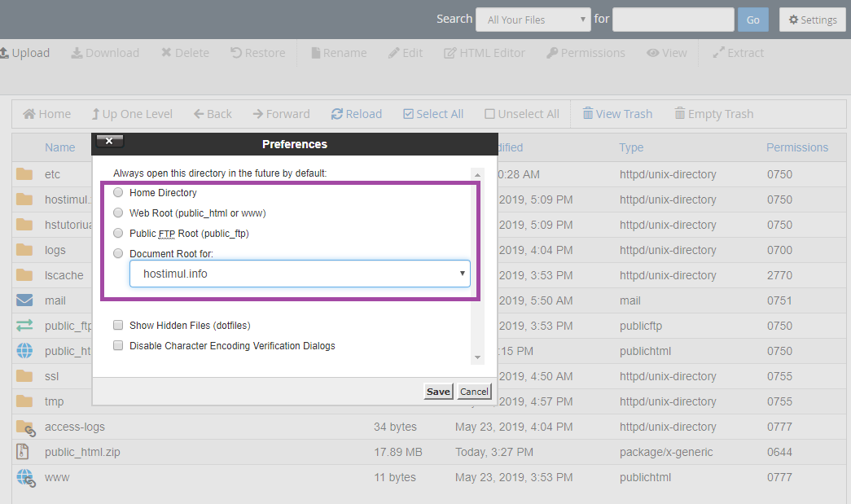Click the Save button in Preferences
This screenshot has width=851, height=504.
(438, 392)
